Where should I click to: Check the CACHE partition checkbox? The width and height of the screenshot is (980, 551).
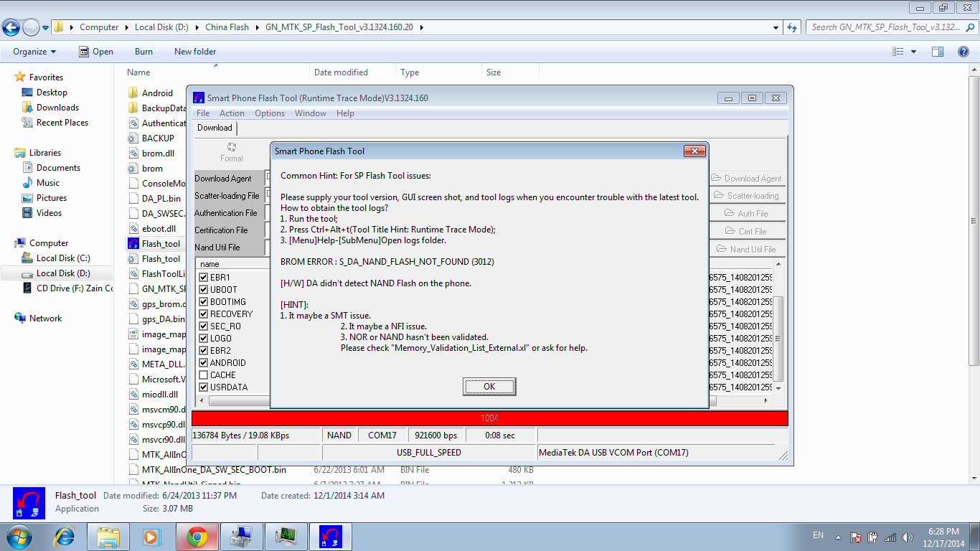[204, 375]
